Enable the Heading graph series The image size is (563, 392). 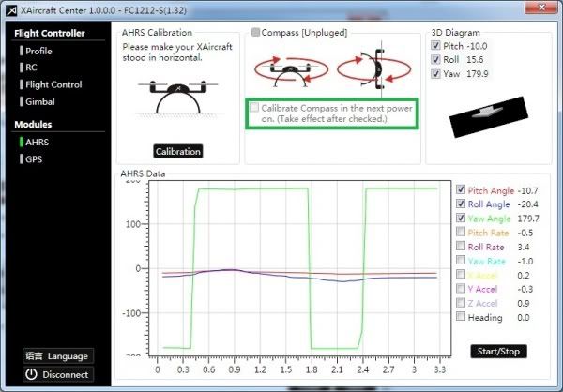pyautogui.click(x=461, y=316)
